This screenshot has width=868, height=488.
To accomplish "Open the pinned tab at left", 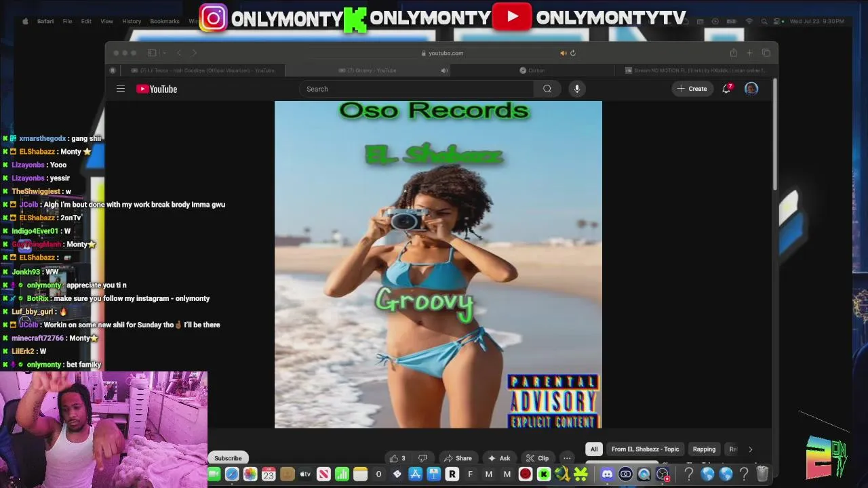I will point(113,70).
